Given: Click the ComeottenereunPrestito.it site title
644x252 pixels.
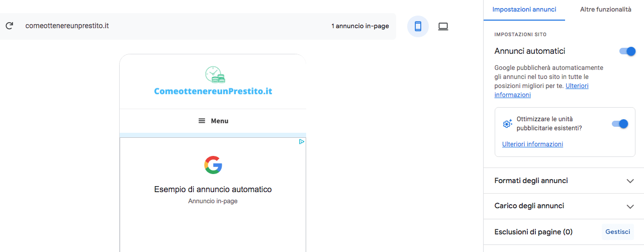Looking at the screenshot, I should [213, 91].
